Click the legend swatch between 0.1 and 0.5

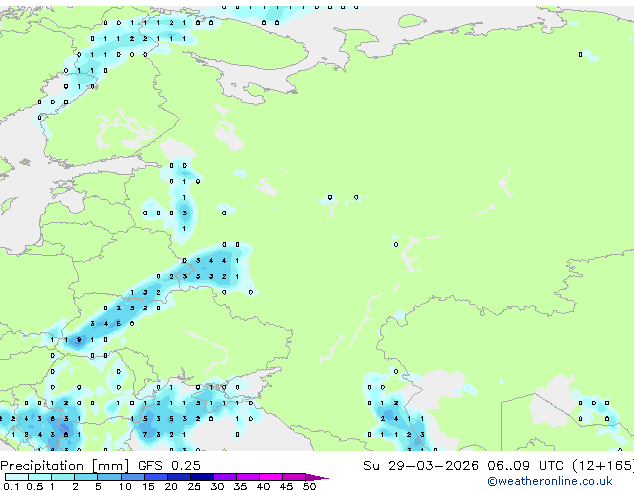17,477
